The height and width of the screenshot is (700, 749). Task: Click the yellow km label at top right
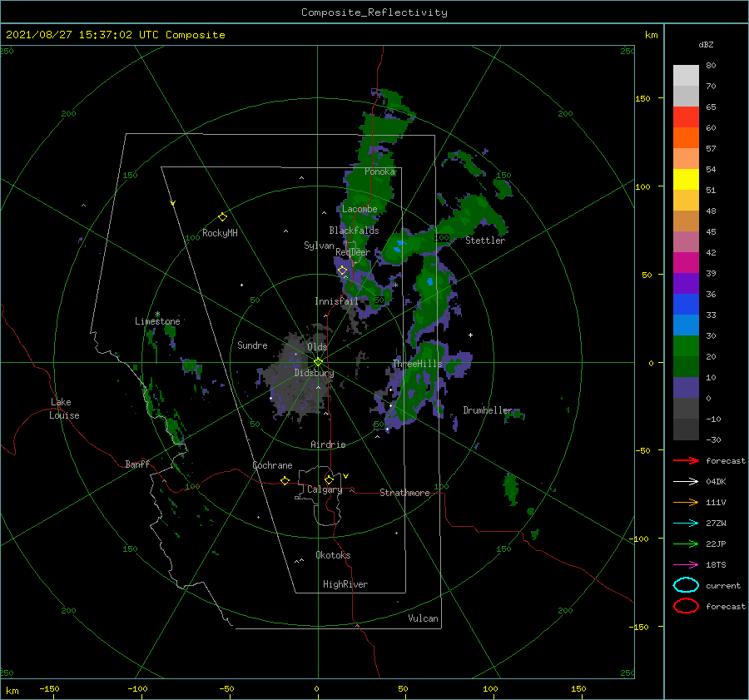651,35
